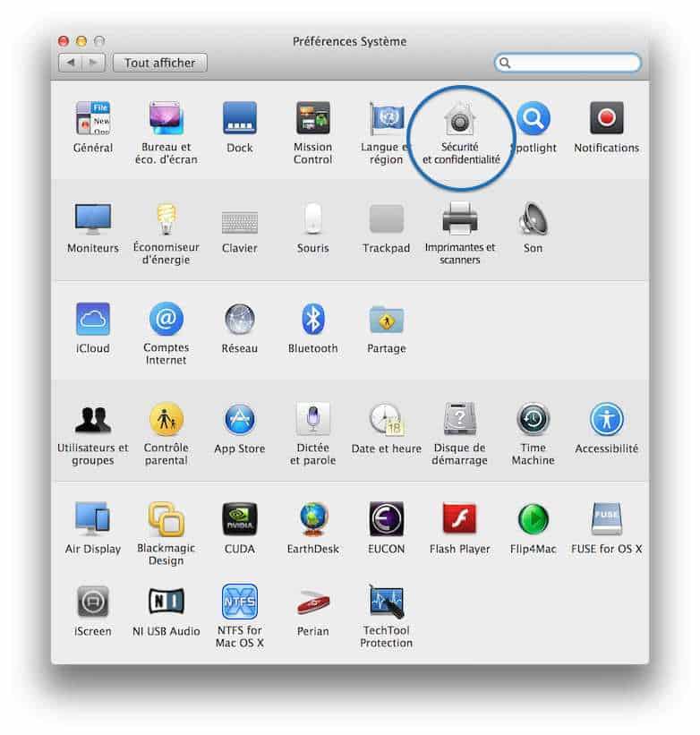Open Disque de démarrage pane
Screen dimensions: 700x735
click(459, 419)
